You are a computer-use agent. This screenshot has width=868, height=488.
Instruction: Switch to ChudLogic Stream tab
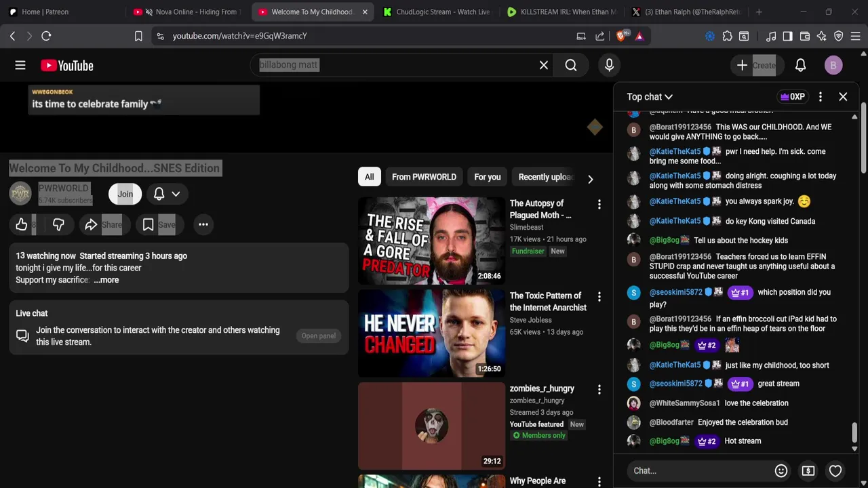tap(437, 12)
